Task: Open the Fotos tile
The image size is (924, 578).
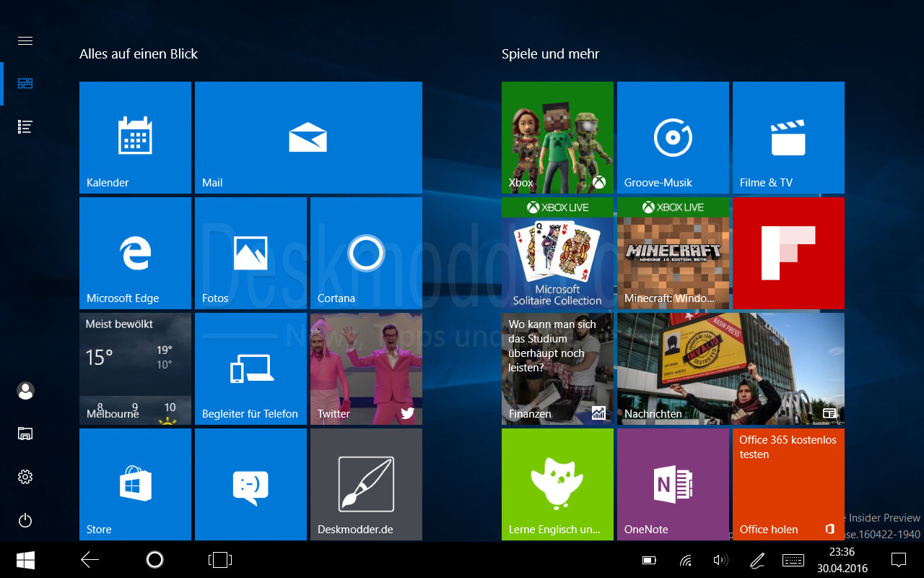Action: [x=250, y=253]
